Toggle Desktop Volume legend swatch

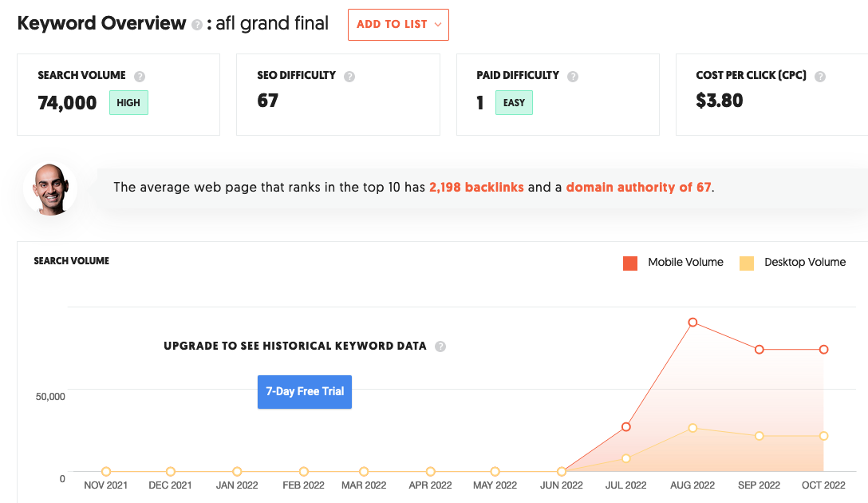pos(747,263)
